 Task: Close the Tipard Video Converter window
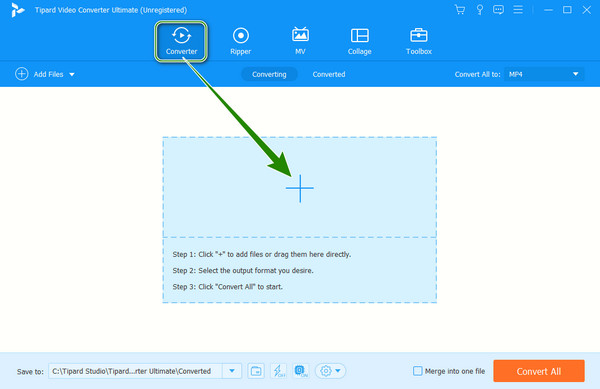click(x=587, y=10)
